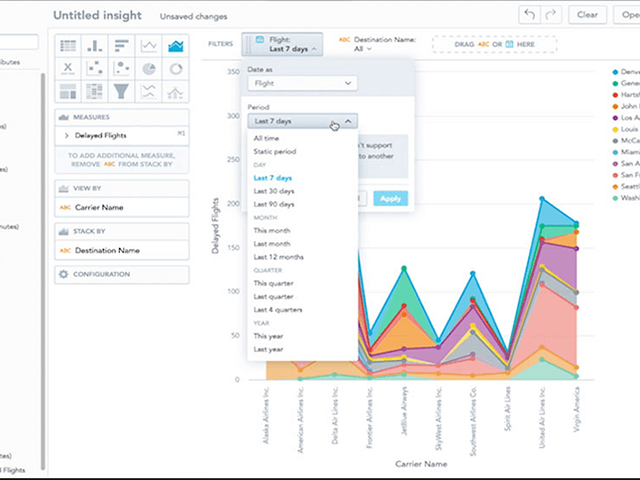The height and width of the screenshot is (480, 640).
Task: Select the pie chart visualization icon
Action: (x=149, y=69)
